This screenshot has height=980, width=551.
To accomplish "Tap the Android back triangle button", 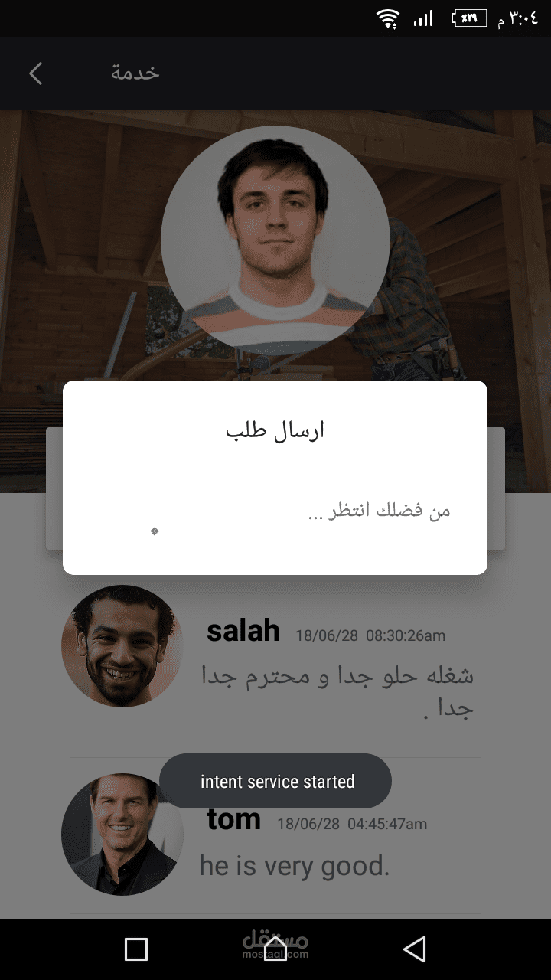I will 414,949.
